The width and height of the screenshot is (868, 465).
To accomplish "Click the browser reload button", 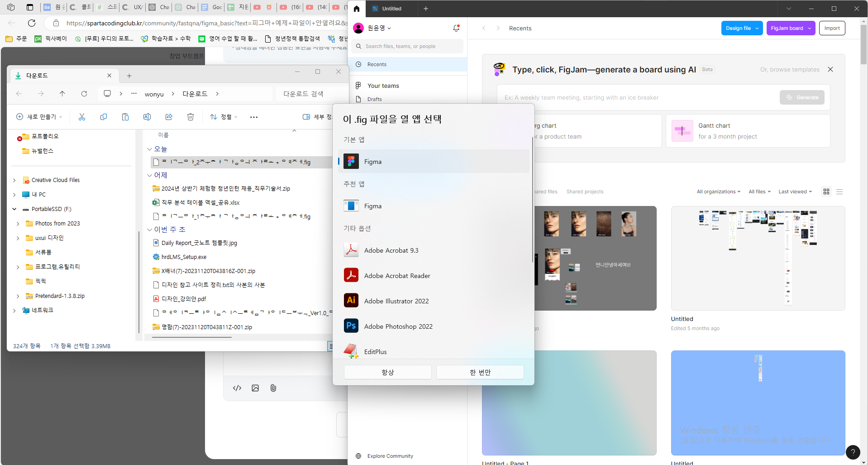I will coord(32,23).
